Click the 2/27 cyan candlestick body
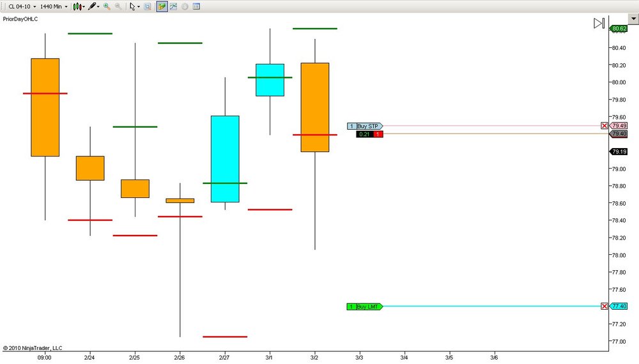 point(225,159)
